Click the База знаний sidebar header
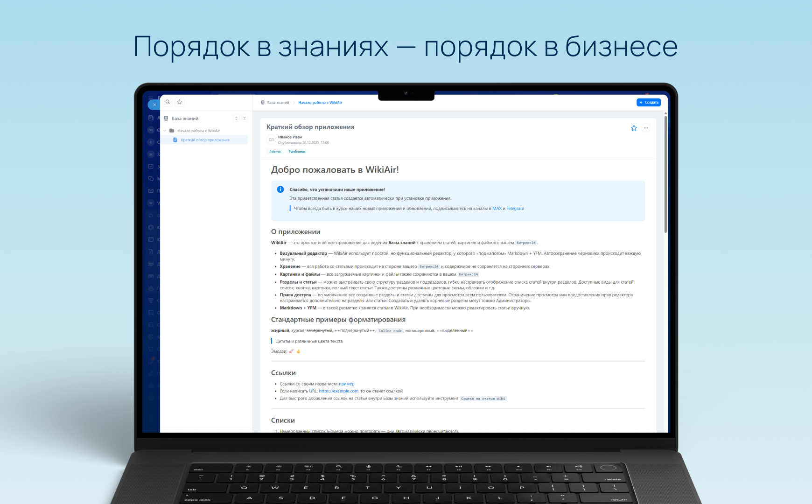This screenshot has height=504, width=812. point(185,119)
